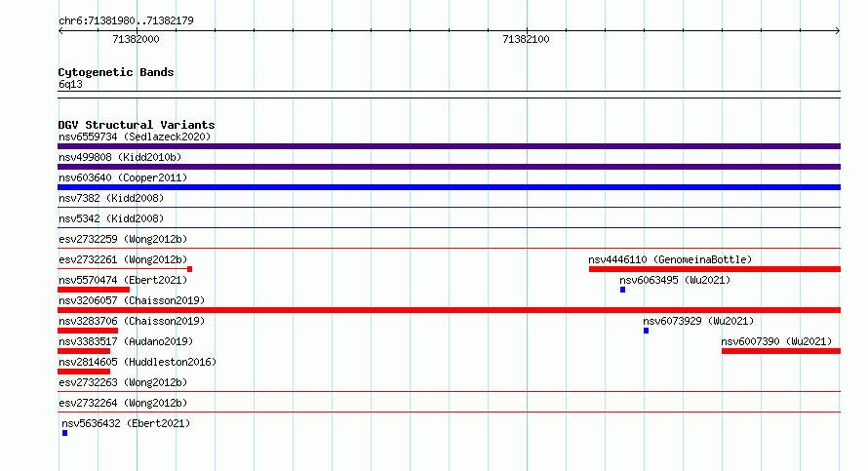
Task: Click the thick red bar under nsv3206057
Action: (x=449, y=310)
